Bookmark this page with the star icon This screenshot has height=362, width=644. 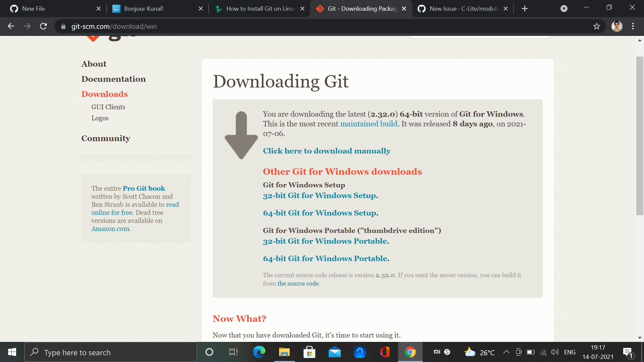[x=596, y=26]
